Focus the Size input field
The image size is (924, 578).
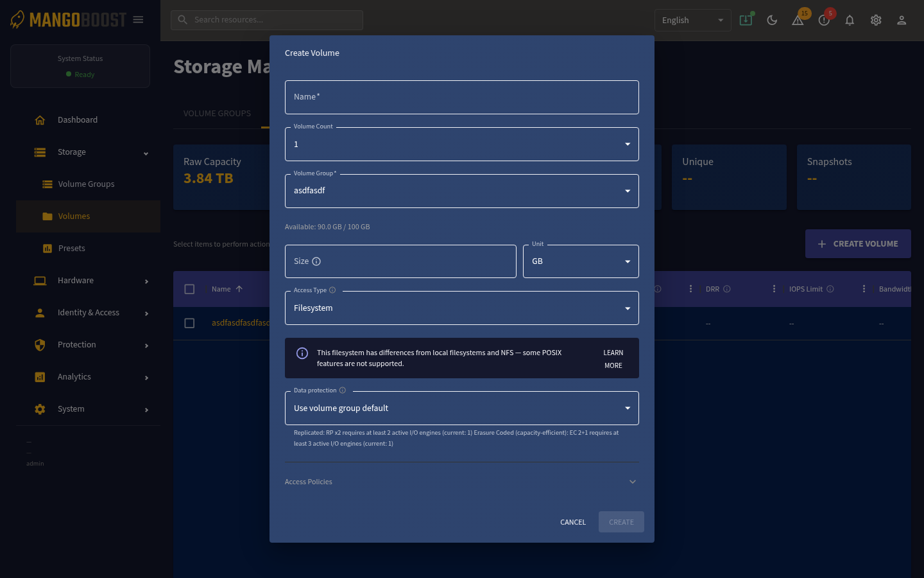click(x=400, y=261)
